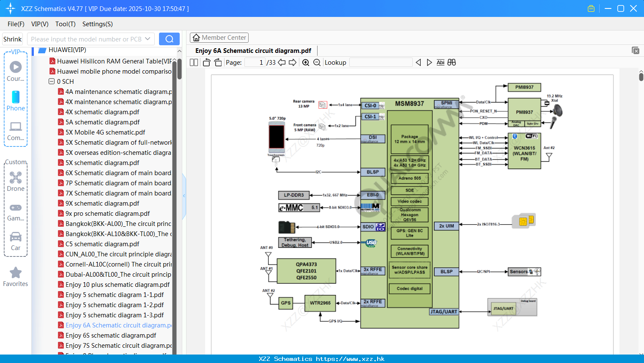The width and height of the screenshot is (644, 363).
Task: Click the Shrink button
Action: pyautogui.click(x=13, y=39)
